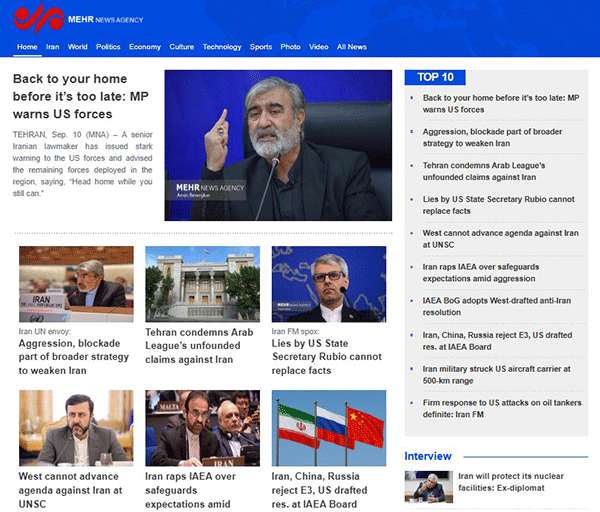Open Top 10 item 'Iran raps IAEA over safeguards'
The height and width of the screenshot is (512, 600).
point(481,272)
